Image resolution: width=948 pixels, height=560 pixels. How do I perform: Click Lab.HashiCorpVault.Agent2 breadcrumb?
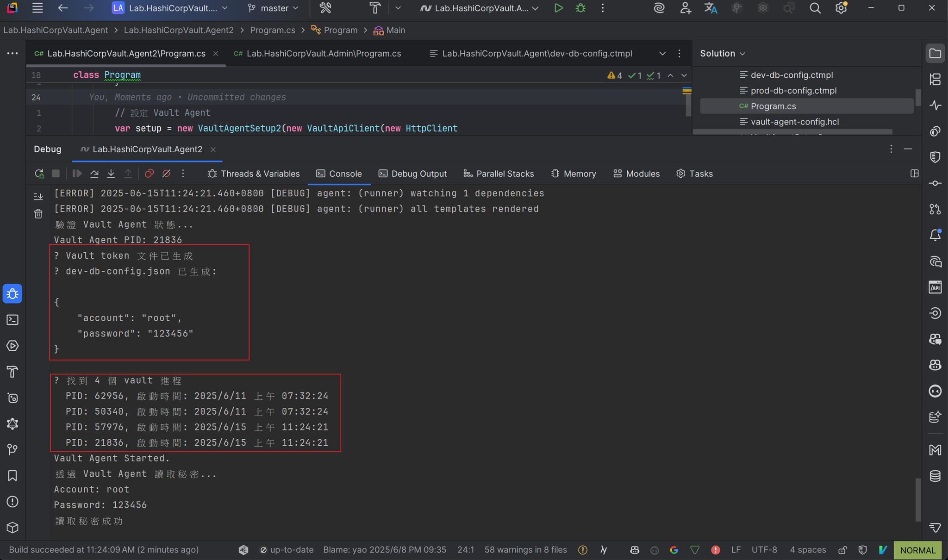pos(179,30)
